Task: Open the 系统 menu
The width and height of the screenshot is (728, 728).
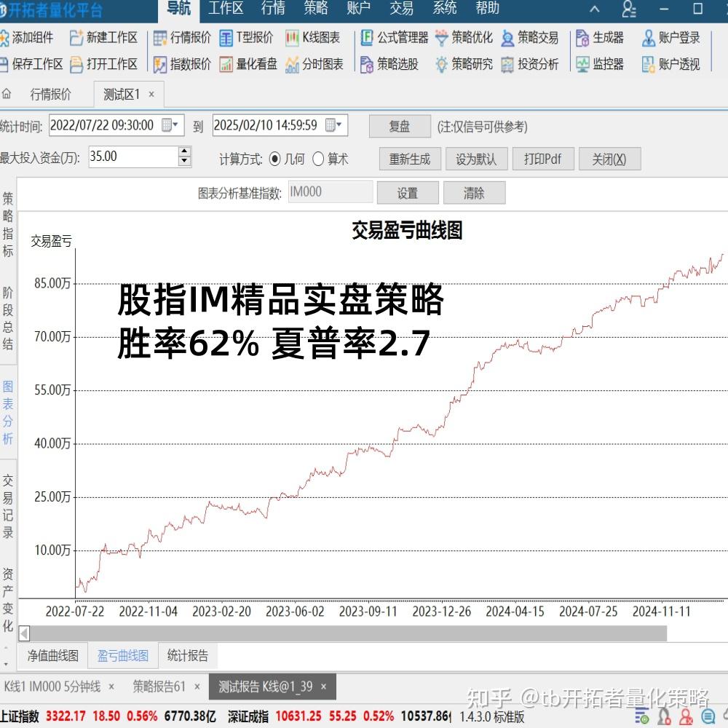Action: (x=444, y=9)
